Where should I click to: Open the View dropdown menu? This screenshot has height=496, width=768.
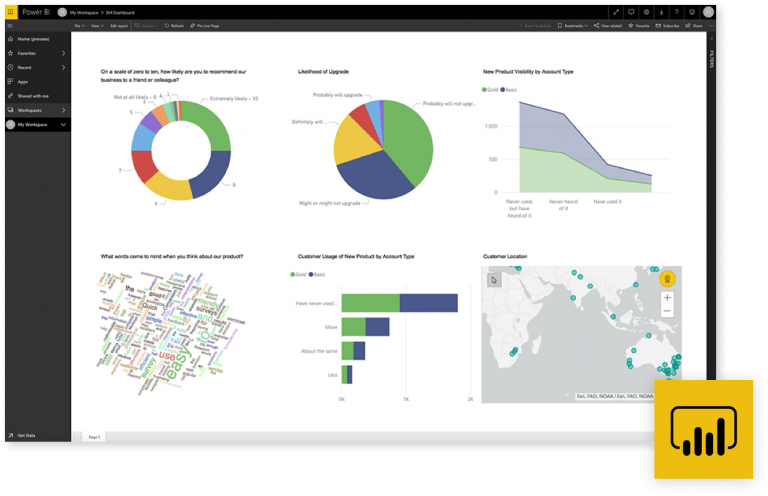[97, 26]
